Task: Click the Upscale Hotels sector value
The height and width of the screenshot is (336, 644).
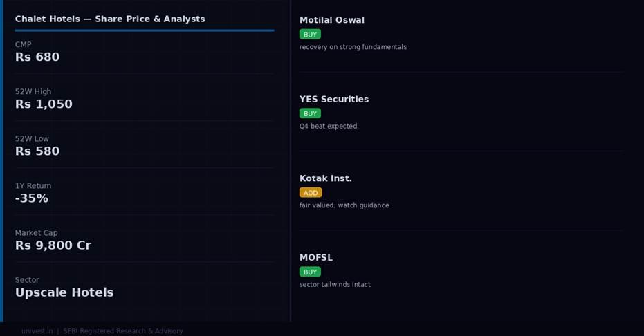Action: (64, 292)
